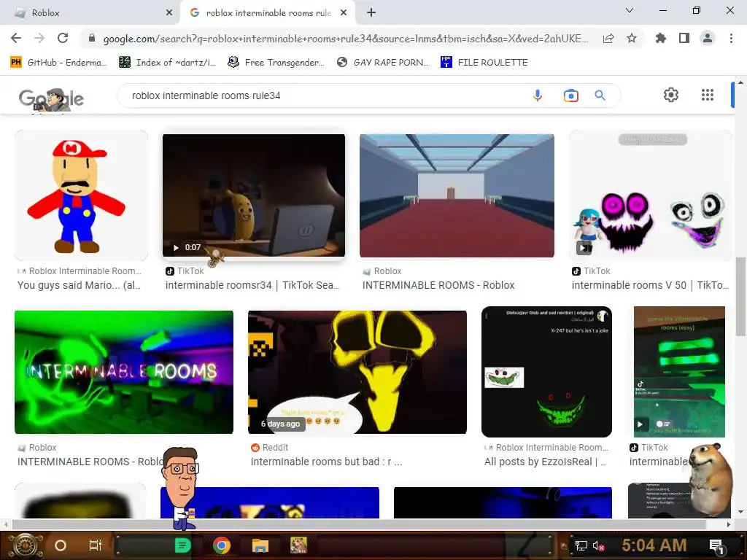
Task: Click the '6 days ago' badge
Action: point(280,424)
